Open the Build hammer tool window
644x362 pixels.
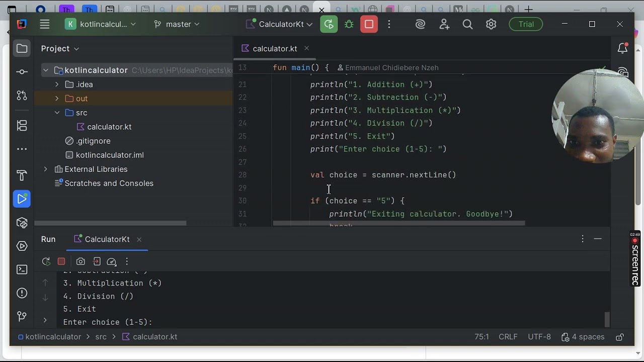point(22,175)
